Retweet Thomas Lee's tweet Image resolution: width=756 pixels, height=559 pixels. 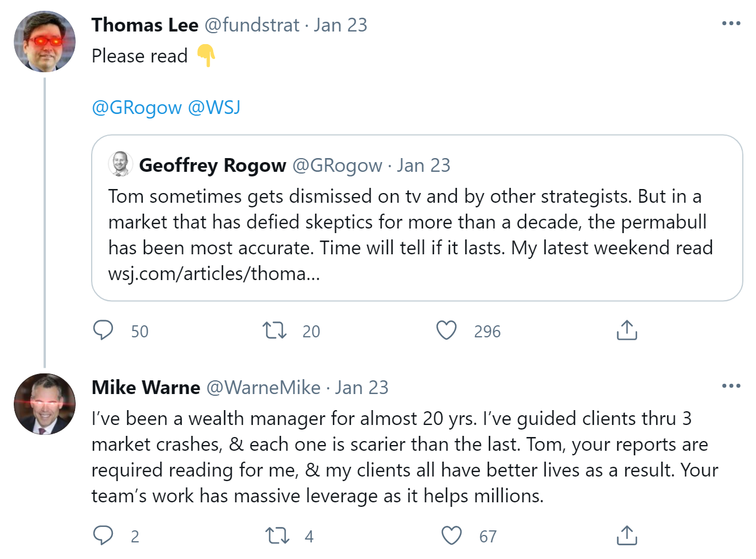click(x=275, y=330)
